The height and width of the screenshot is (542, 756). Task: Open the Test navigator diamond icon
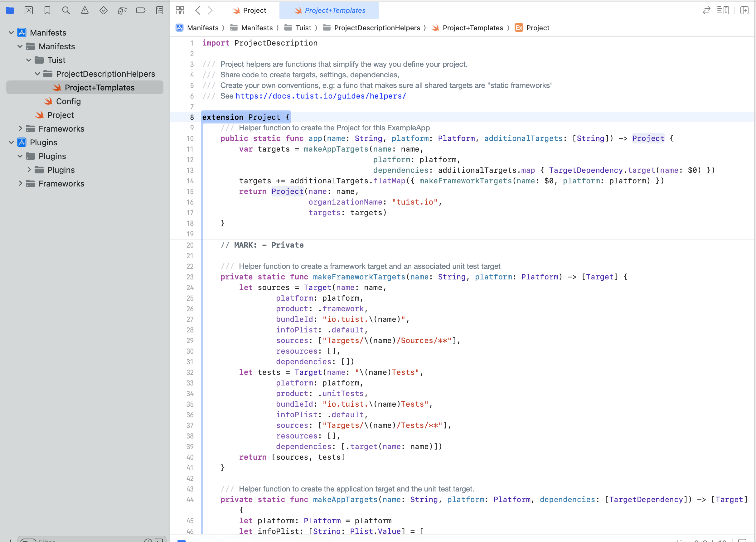coord(103,10)
